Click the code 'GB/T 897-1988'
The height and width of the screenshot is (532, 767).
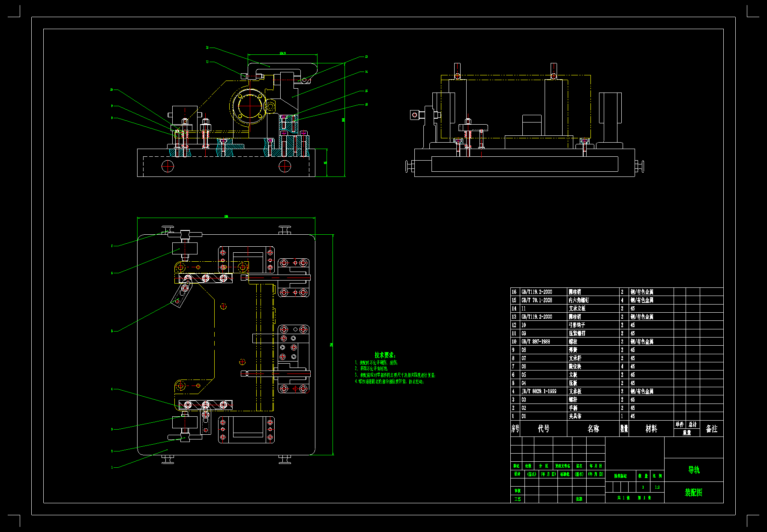pos(536,342)
